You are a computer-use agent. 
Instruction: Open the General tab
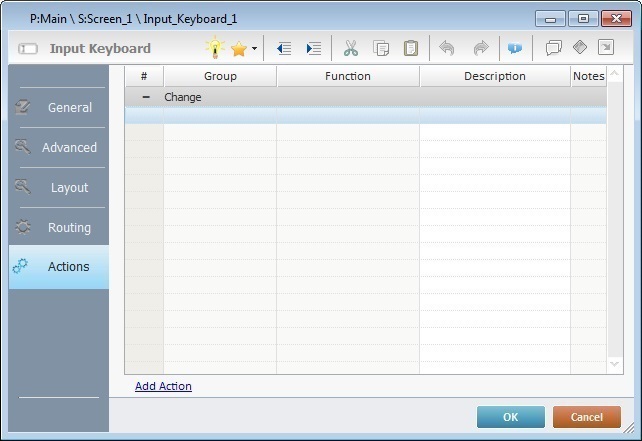[x=59, y=108]
